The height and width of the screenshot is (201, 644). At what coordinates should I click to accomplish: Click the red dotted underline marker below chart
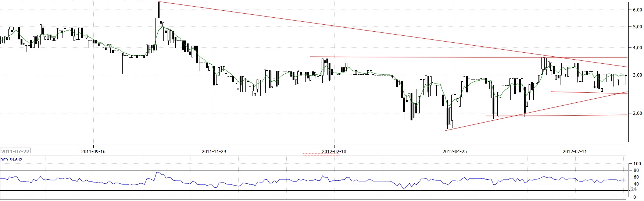[322, 155]
